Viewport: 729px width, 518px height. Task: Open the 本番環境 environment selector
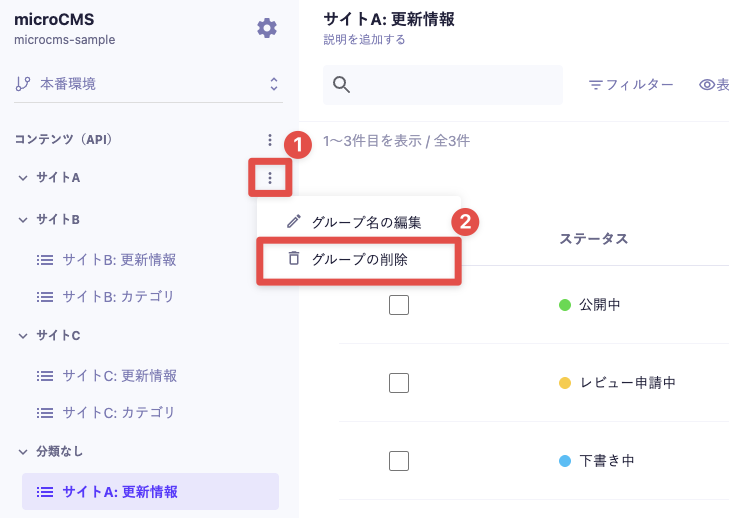click(148, 84)
